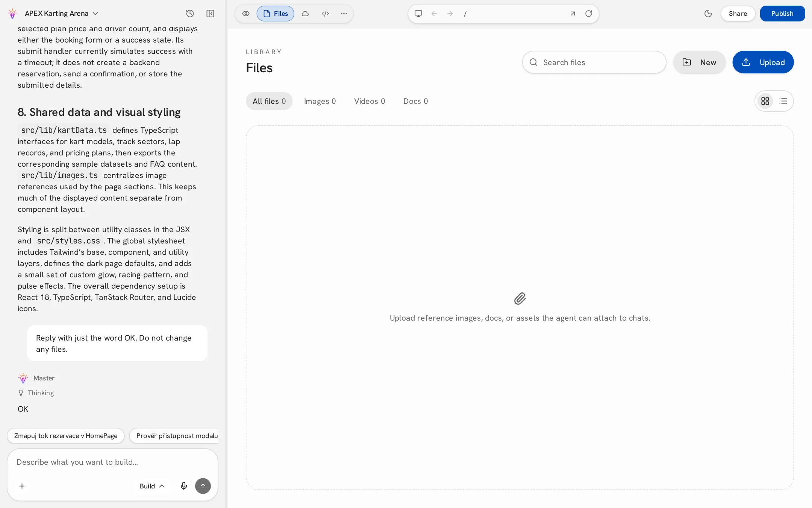
Task: Open the code editor view icon
Action: pos(325,14)
